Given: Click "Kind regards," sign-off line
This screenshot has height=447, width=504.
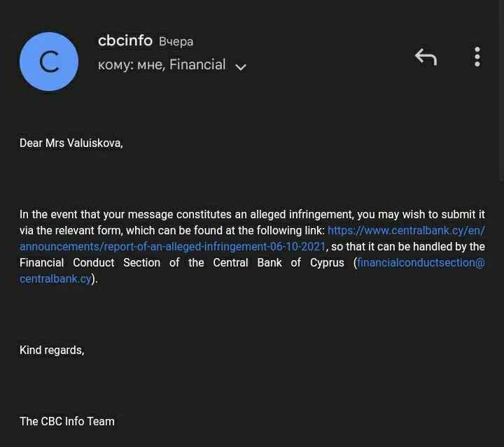Looking at the screenshot, I should coord(52,350).
